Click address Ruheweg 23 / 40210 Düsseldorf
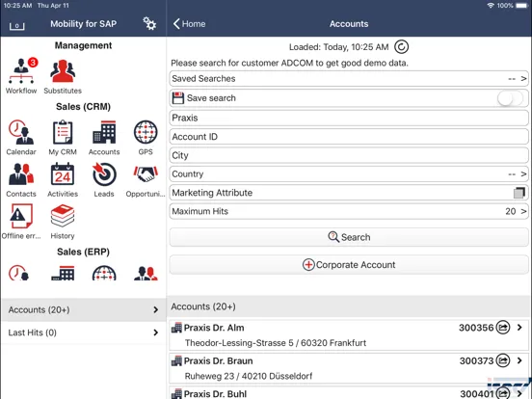 pos(249,376)
